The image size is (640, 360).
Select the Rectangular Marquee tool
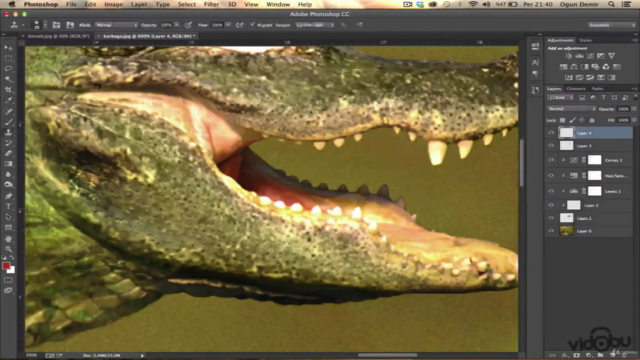point(8,58)
